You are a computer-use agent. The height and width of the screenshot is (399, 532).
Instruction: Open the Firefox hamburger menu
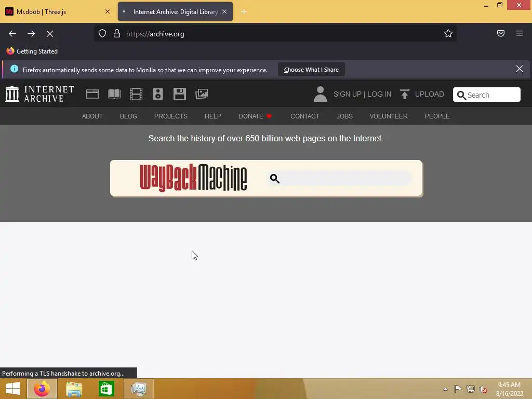pos(520,33)
